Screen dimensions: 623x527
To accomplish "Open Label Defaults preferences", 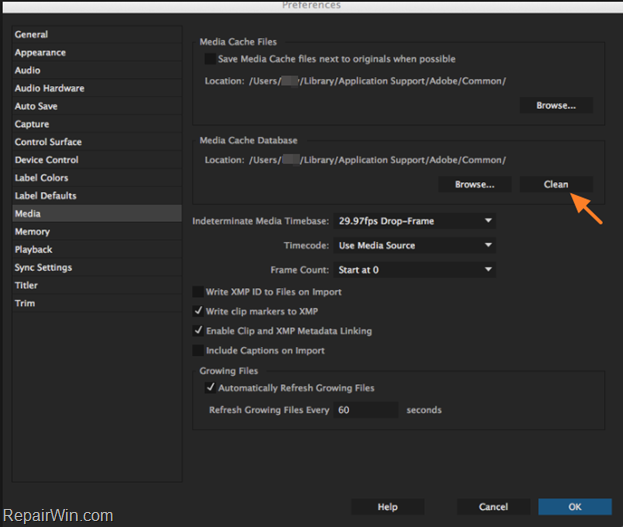I will [97, 196].
